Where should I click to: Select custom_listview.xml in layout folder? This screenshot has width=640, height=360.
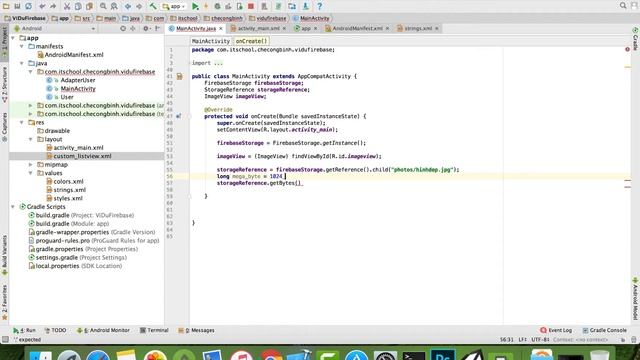[82, 156]
